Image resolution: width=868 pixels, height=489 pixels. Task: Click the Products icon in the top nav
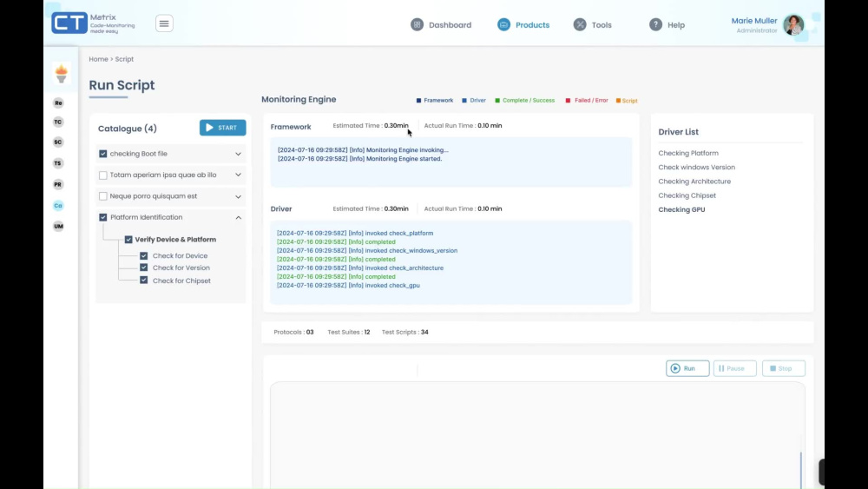(x=503, y=24)
